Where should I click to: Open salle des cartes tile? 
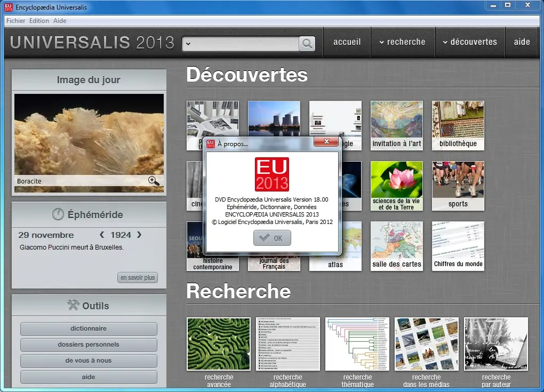click(x=397, y=246)
